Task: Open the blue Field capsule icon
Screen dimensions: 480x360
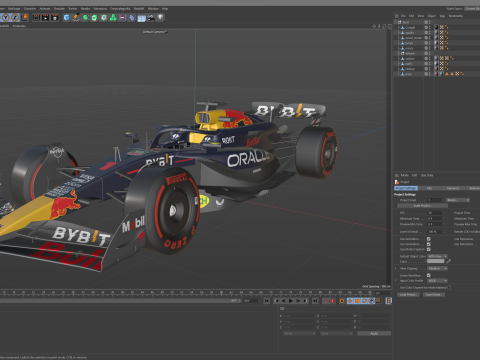Action: coord(132,18)
